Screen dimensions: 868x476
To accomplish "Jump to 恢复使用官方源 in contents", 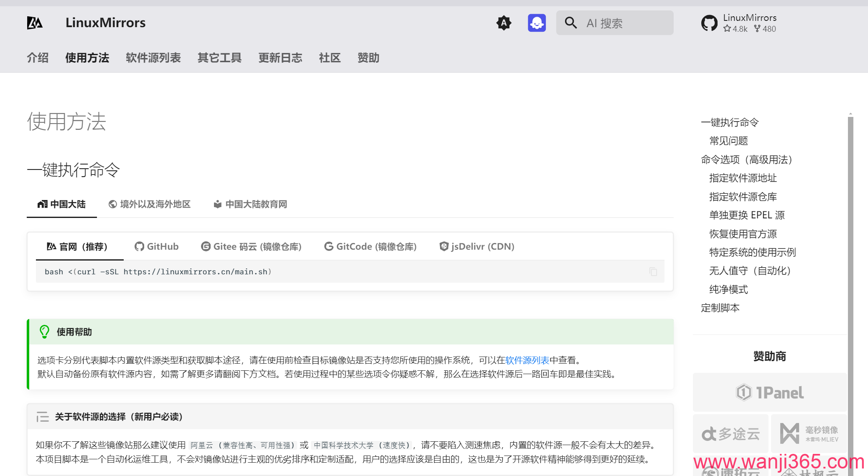I will (x=743, y=234).
